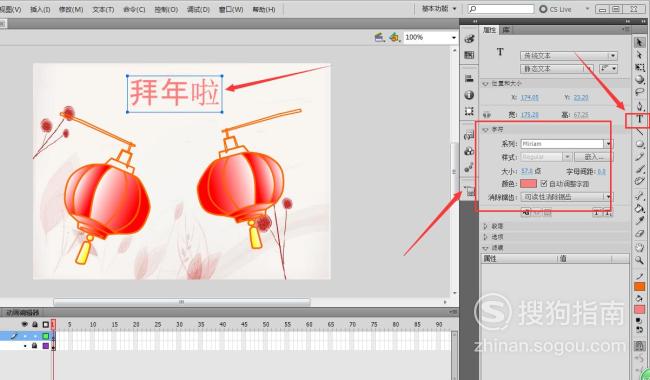Toggle width and height lock link
This screenshot has width=650, height=380.
point(486,115)
